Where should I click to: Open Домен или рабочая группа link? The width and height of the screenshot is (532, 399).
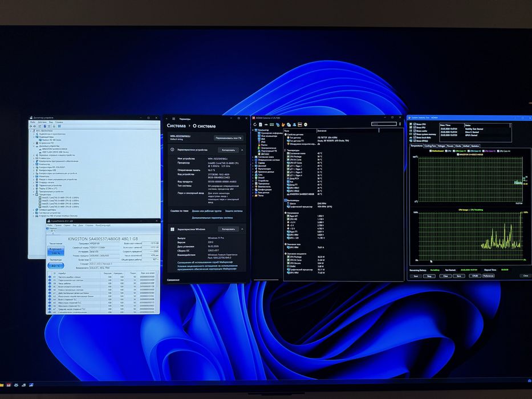pyautogui.click(x=206, y=211)
